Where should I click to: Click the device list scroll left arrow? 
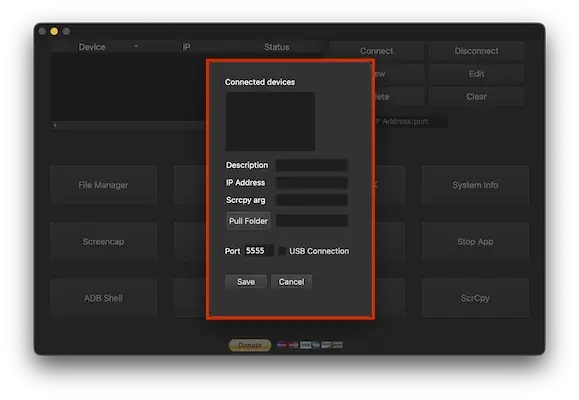(55, 125)
